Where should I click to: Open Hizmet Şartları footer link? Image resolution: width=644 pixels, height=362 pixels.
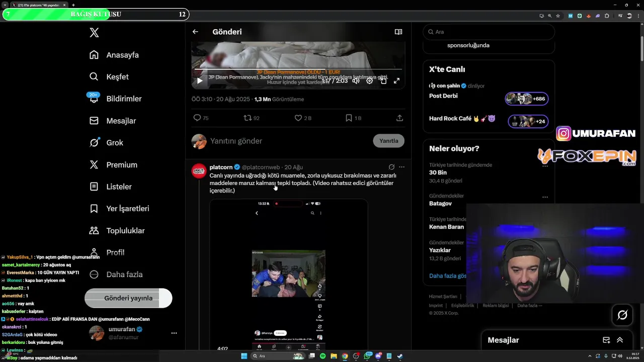tap(443, 297)
